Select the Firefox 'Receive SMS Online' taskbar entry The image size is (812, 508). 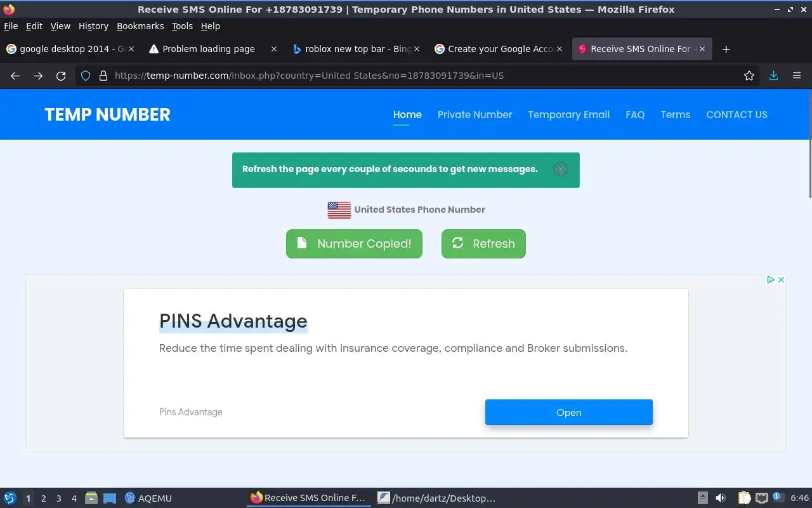(308, 498)
